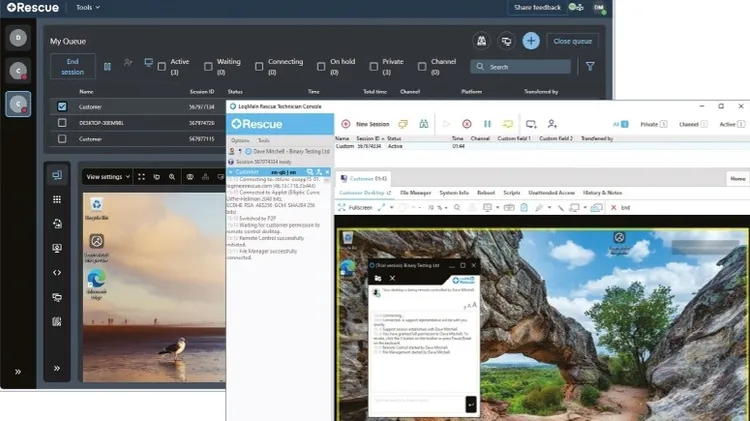Click the scripts code-brackets icon in the session tools panel
Image resolution: width=750 pixels, height=421 pixels.
pos(57,273)
